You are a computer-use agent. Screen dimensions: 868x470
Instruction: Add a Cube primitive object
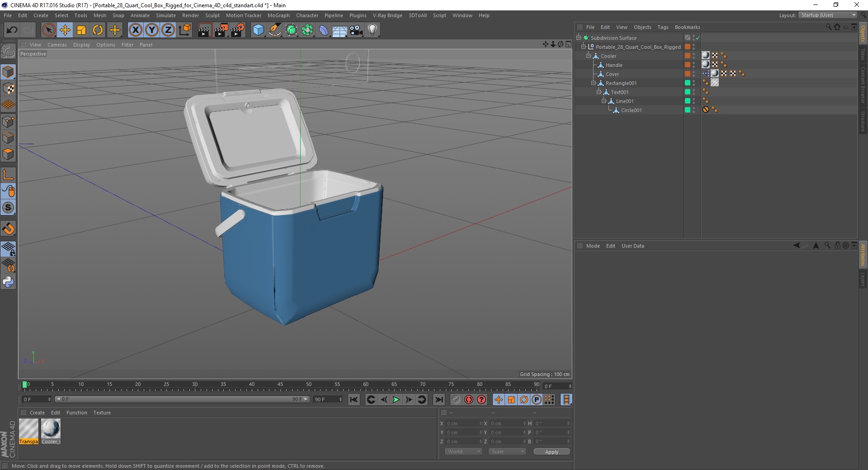point(258,30)
